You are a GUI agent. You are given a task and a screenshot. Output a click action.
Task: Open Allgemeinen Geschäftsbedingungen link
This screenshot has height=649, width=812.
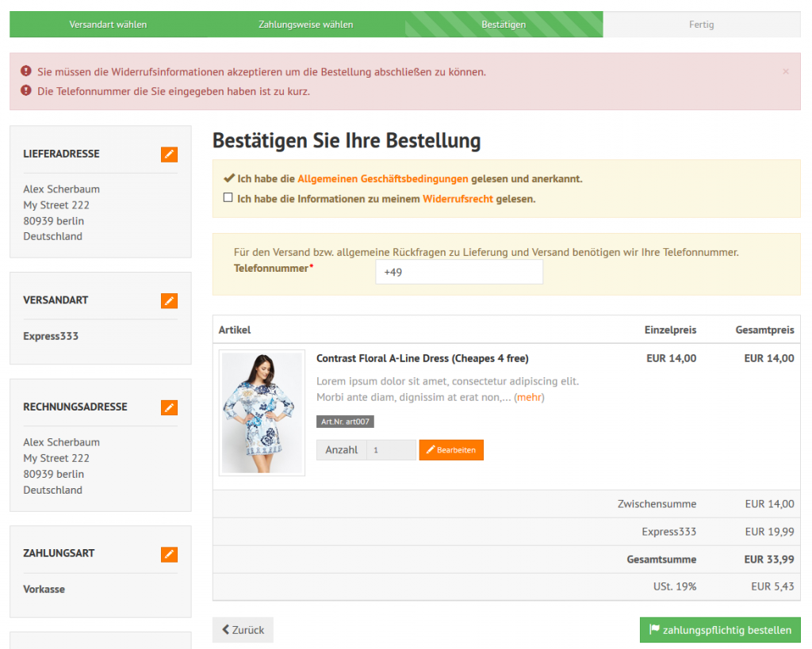(x=382, y=179)
